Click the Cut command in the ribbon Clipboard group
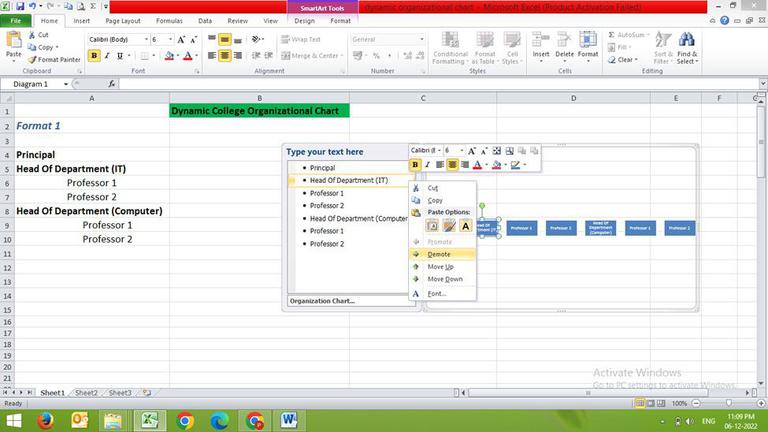Image resolution: width=768 pixels, height=432 pixels. point(38,35)
